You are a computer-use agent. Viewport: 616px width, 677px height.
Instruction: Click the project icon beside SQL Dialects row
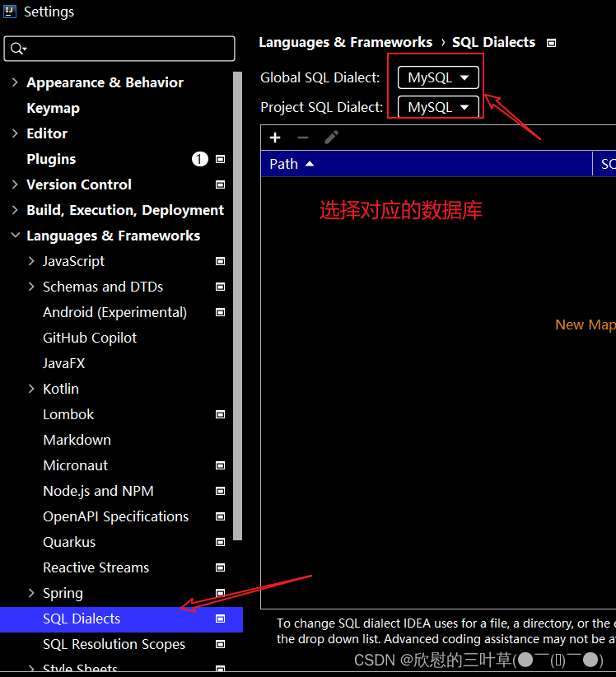[220, 619]
